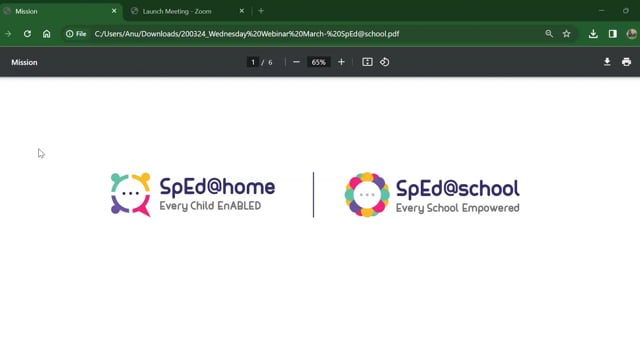Select the 65% zoom level field

coord(318,62)
